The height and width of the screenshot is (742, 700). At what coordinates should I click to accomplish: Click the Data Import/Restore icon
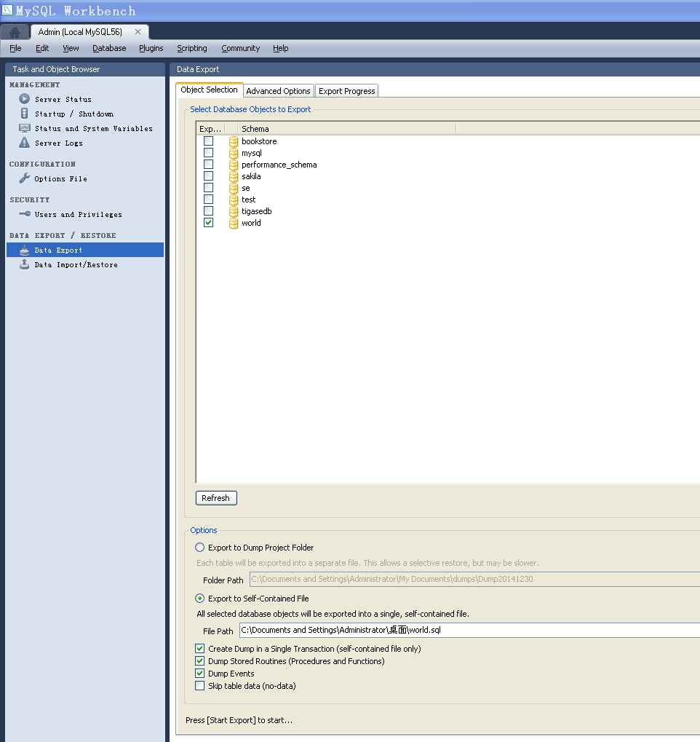[x=24, y=264]
